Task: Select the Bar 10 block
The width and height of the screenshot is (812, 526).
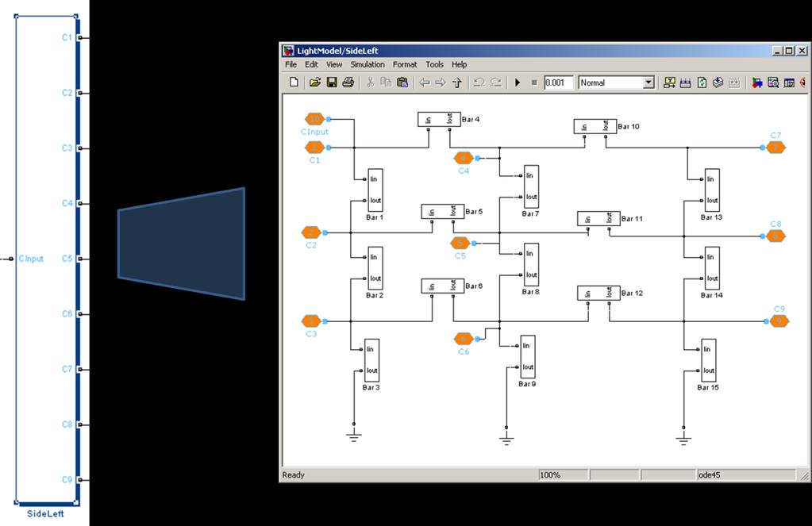Action: (x=595, y=126)
